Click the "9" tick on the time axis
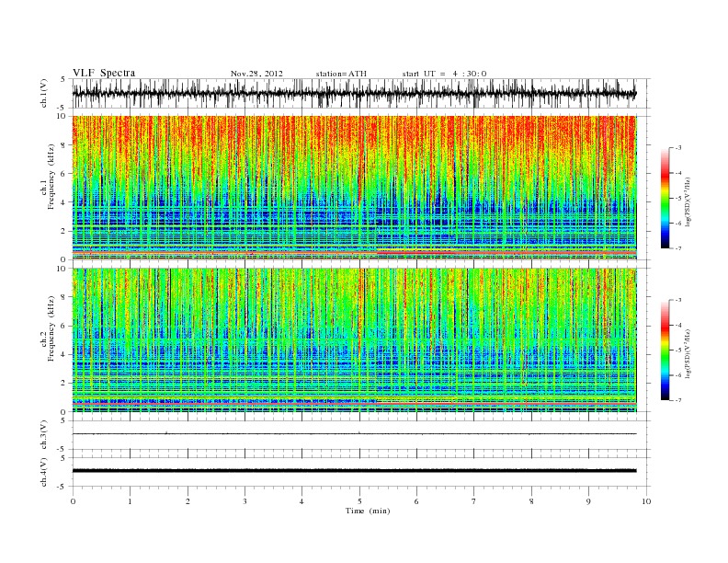The width and height of the screenshot is (728, 563). [x=589, y=501]
